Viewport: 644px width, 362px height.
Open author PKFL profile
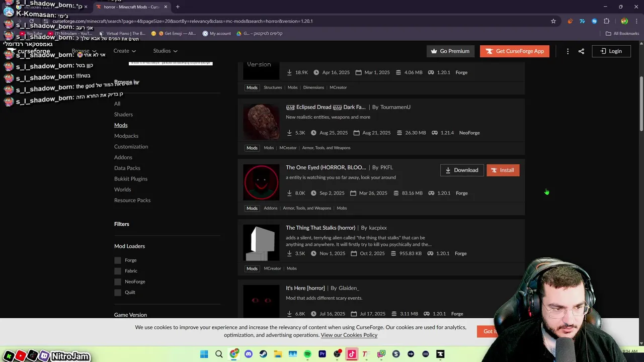pos(386,167)
